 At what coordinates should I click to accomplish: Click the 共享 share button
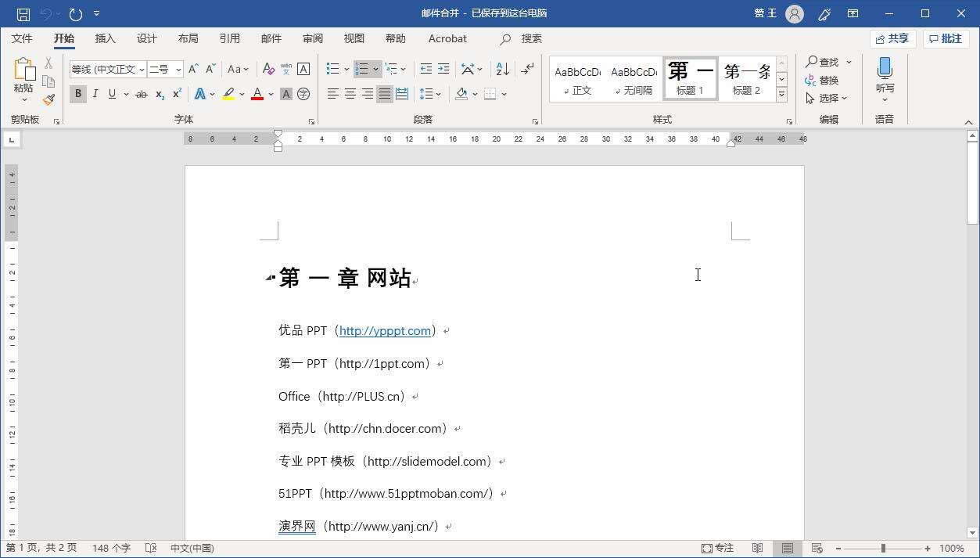tap(892, 38)
